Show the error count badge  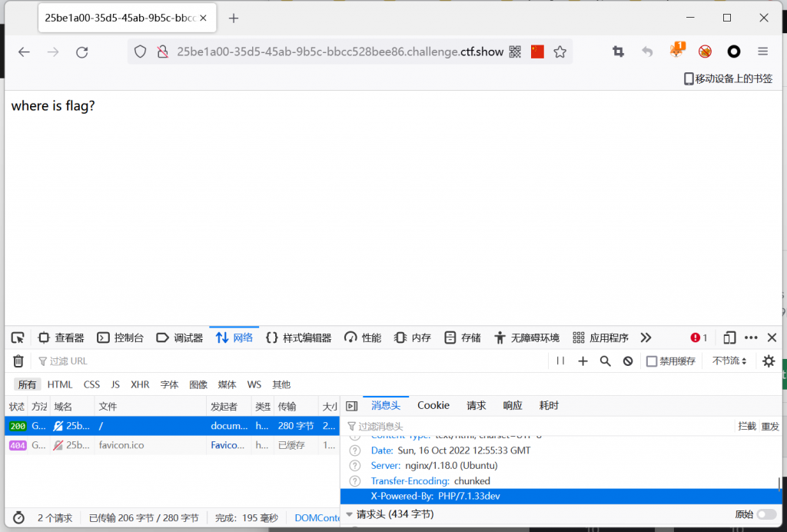point(699,337)
